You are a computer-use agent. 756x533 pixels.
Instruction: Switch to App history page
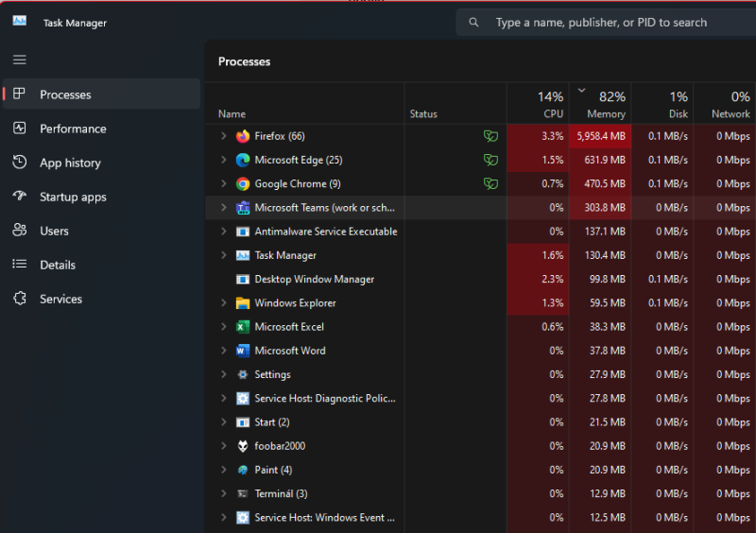[x=102, y=163]
